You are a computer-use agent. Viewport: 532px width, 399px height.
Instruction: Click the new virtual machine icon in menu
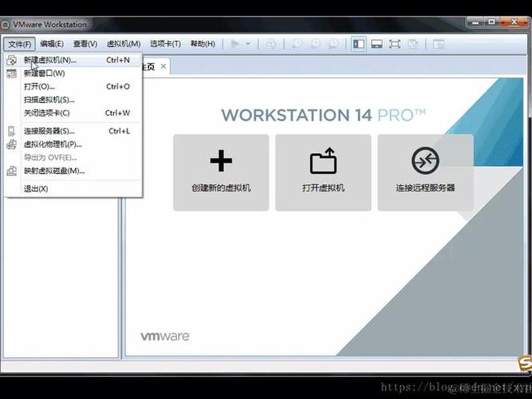pyautogui.click(x=11, y=60)
